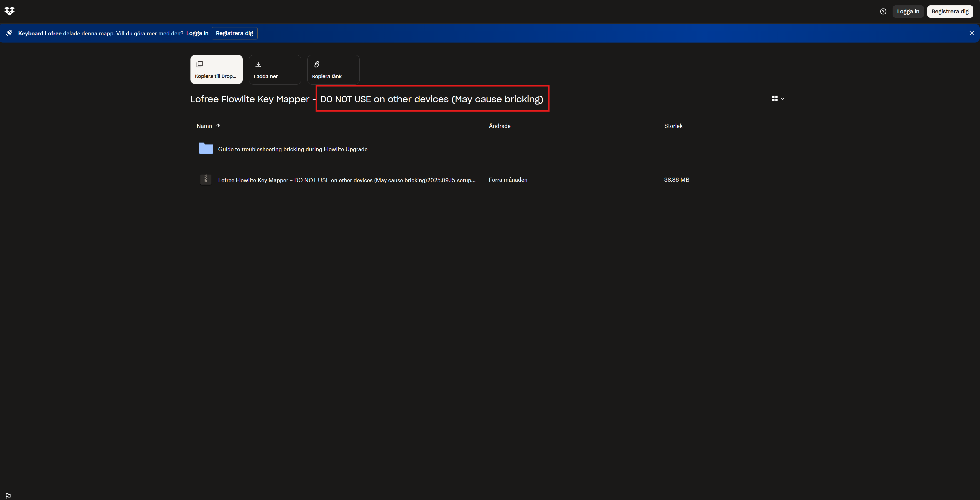Open the help question mark icon

pos(883,12)
